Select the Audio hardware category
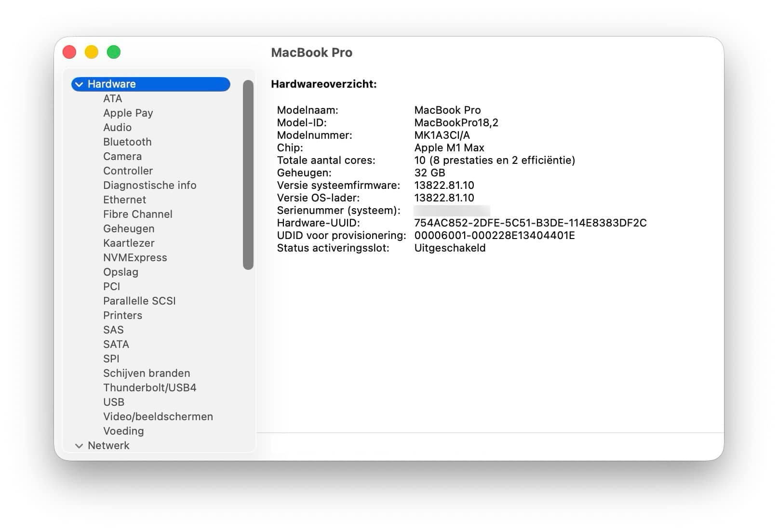Image resolution: width=778 pixels, height=532 pixels. [117, 127]
